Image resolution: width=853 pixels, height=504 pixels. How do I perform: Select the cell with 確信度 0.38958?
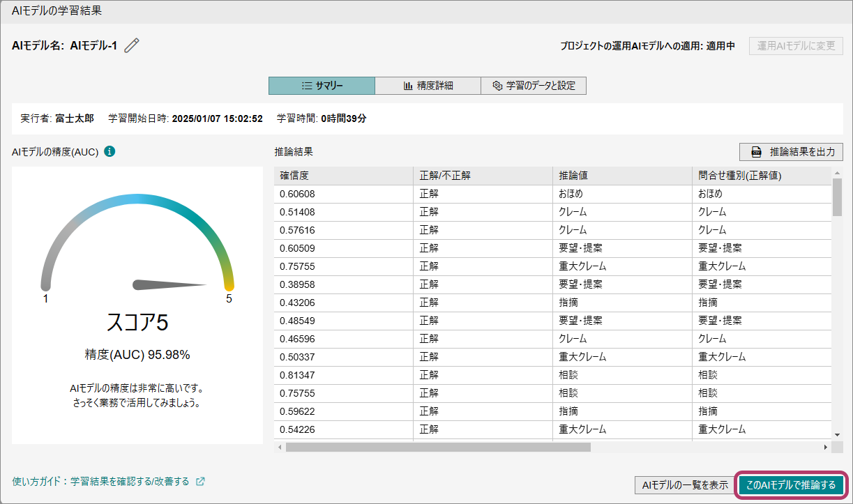tap(343, 284)
